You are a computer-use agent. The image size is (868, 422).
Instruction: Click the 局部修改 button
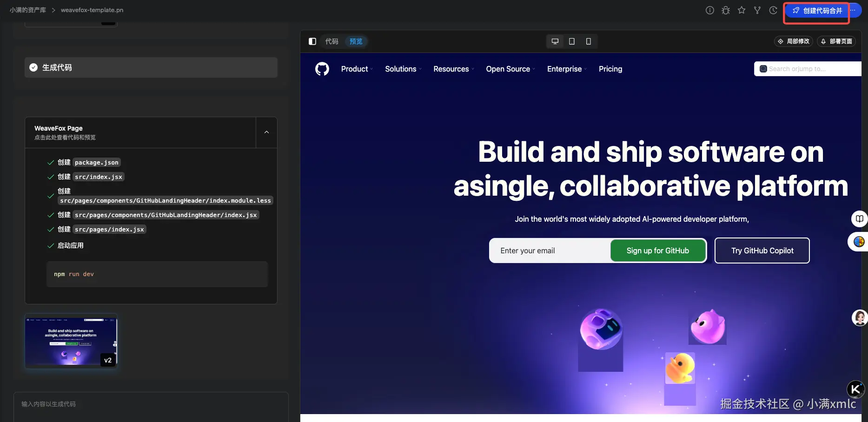794,41
